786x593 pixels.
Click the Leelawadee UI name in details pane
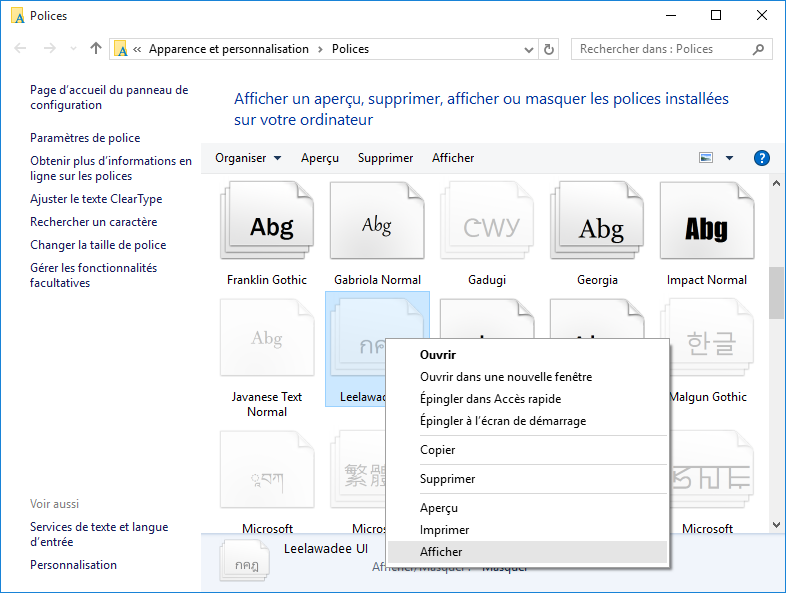click(326, 549)
